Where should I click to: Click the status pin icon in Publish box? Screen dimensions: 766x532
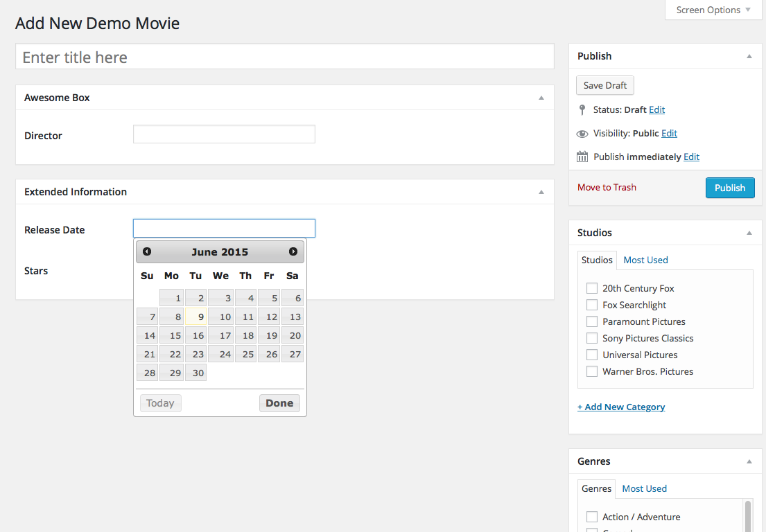pos(582,109)
